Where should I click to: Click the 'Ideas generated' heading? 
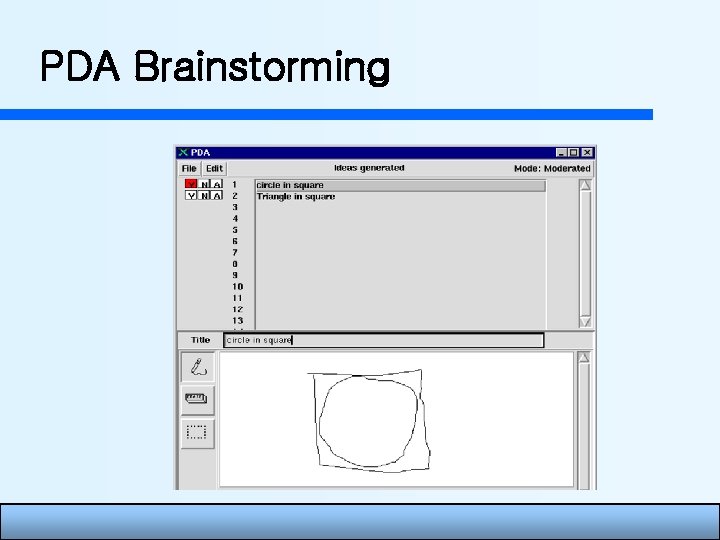click(369, 168)
